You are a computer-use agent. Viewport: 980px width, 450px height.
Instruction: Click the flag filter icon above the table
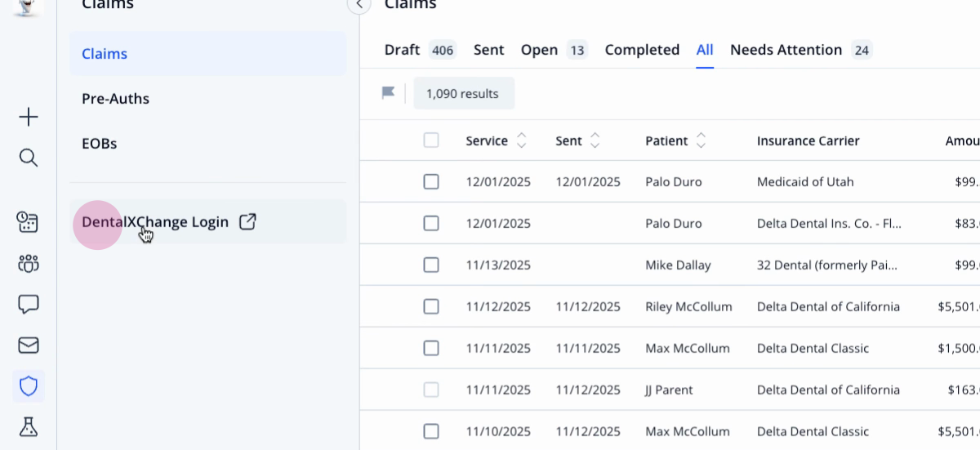[x=389, y=93]
